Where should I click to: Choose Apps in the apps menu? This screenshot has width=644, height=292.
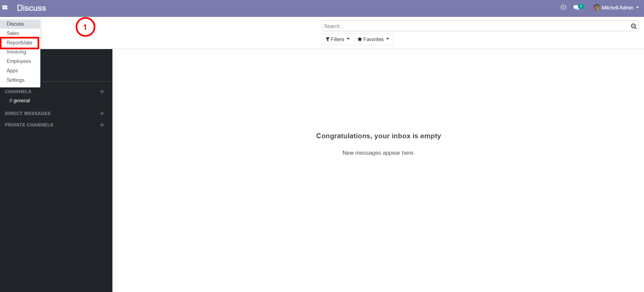point(12,71)
